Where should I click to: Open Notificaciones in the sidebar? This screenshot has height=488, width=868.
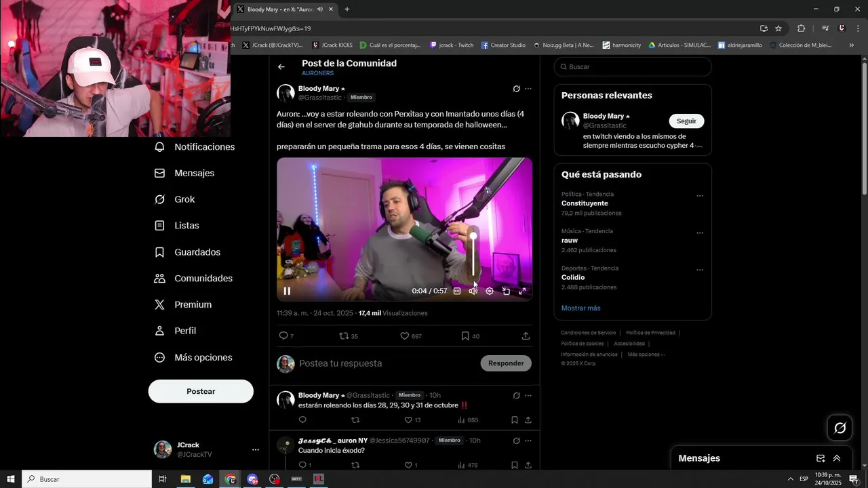[x=195, y=147]
